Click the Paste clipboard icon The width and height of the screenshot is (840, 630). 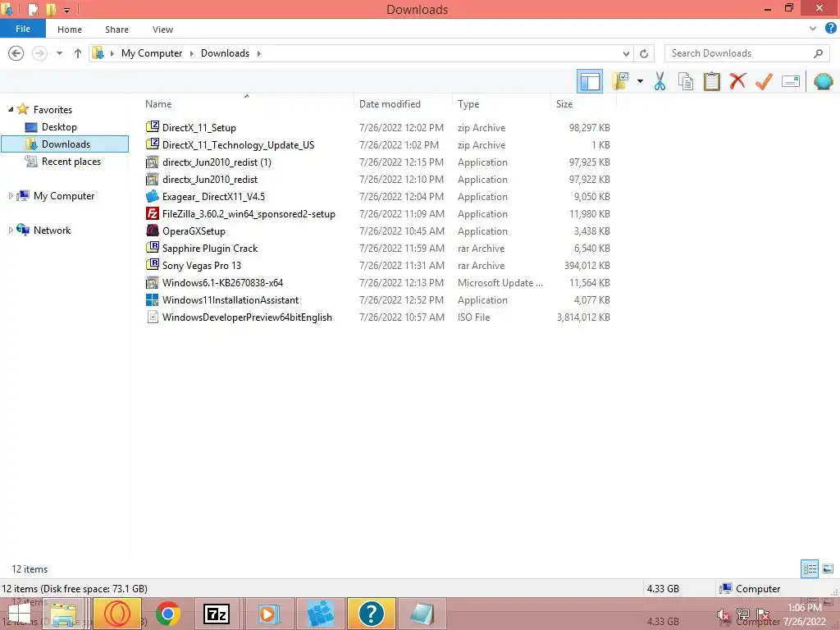(711, 81)
